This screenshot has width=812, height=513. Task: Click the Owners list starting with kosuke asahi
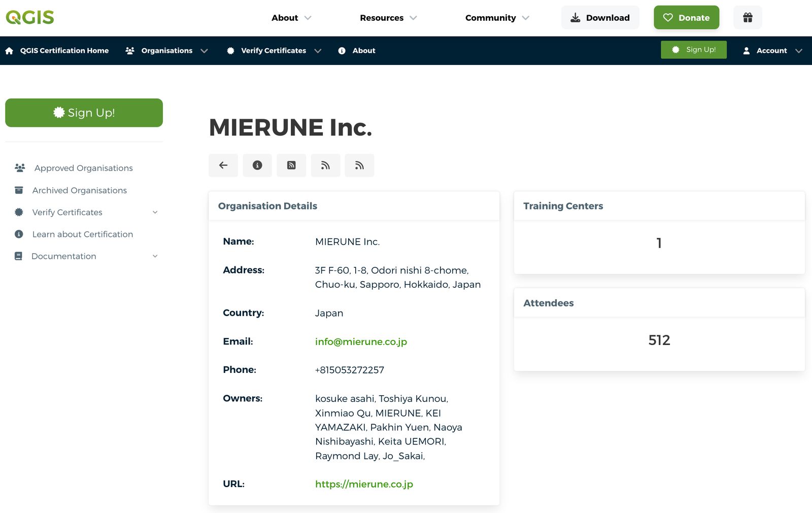coord(389,427)
